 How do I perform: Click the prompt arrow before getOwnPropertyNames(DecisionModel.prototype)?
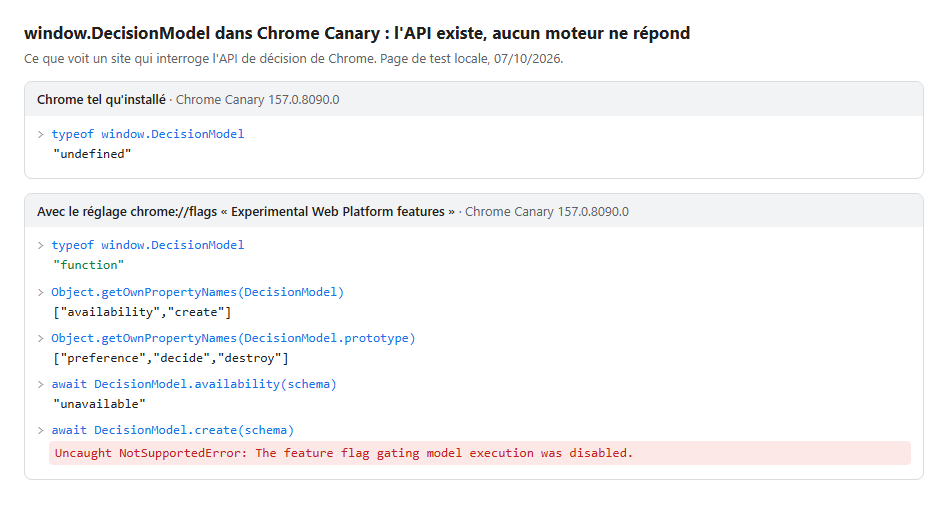click(x=41, y=339)
